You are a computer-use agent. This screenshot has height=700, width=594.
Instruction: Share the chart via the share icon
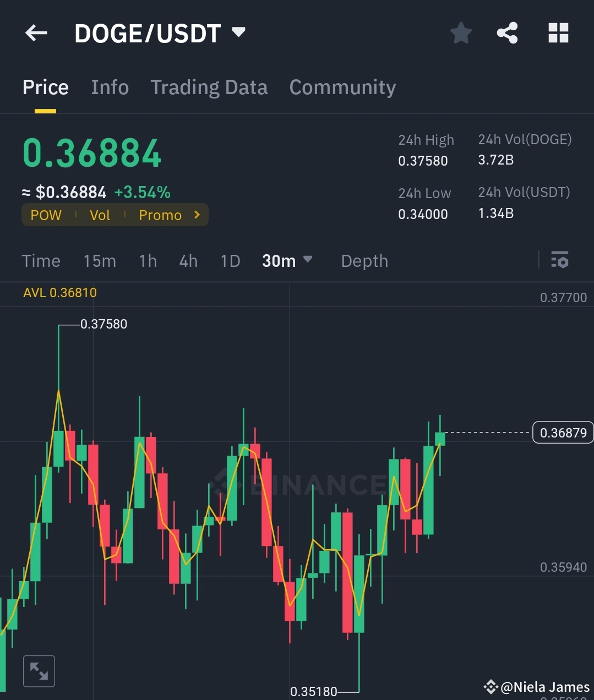tap(507, 33)
